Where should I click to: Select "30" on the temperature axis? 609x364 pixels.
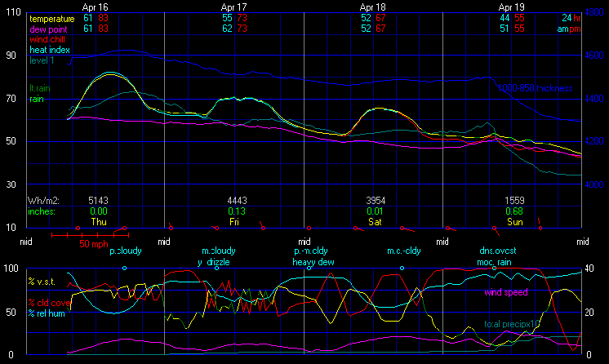coord(11,184)
